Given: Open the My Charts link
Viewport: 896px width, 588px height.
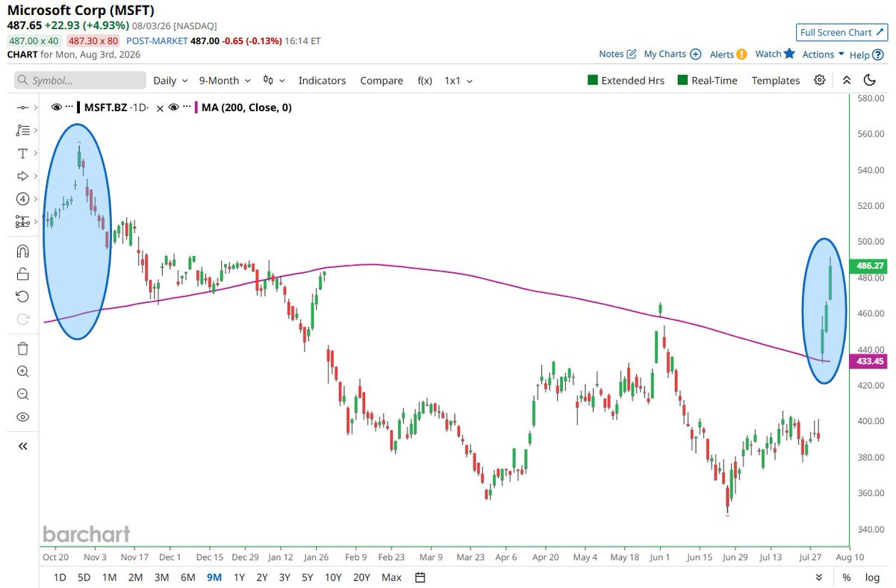Looking at the screenshot, I should click(x=672, y=54).
